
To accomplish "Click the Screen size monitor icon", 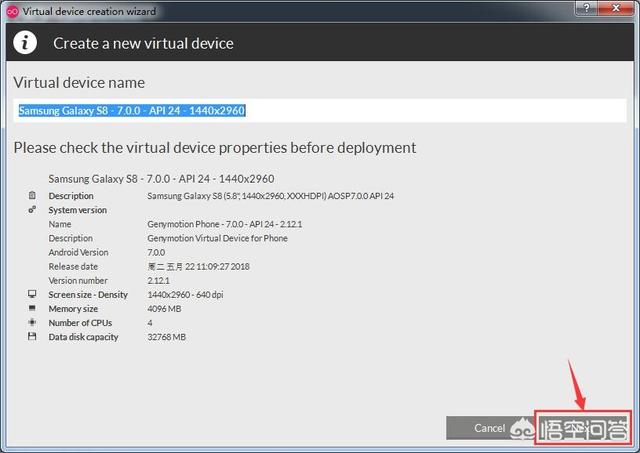I will [32, 294].
